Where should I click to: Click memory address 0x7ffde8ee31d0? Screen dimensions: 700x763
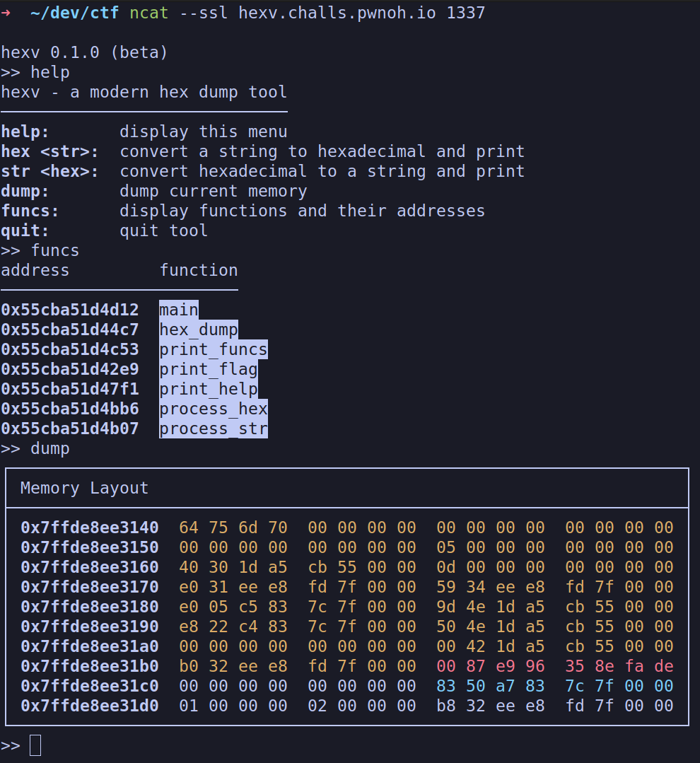click(x=89, y=706)
